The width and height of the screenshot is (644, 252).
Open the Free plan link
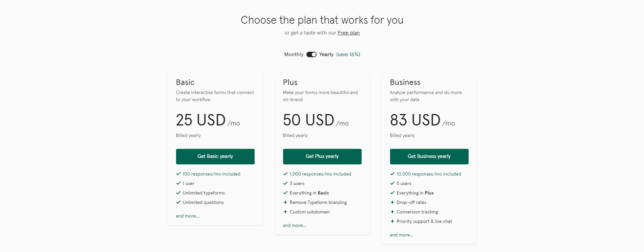[349, 32]
